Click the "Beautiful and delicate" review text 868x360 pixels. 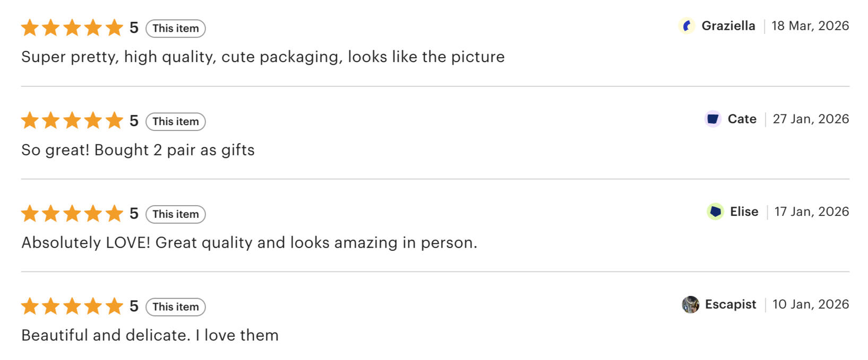tap(150, 335)
